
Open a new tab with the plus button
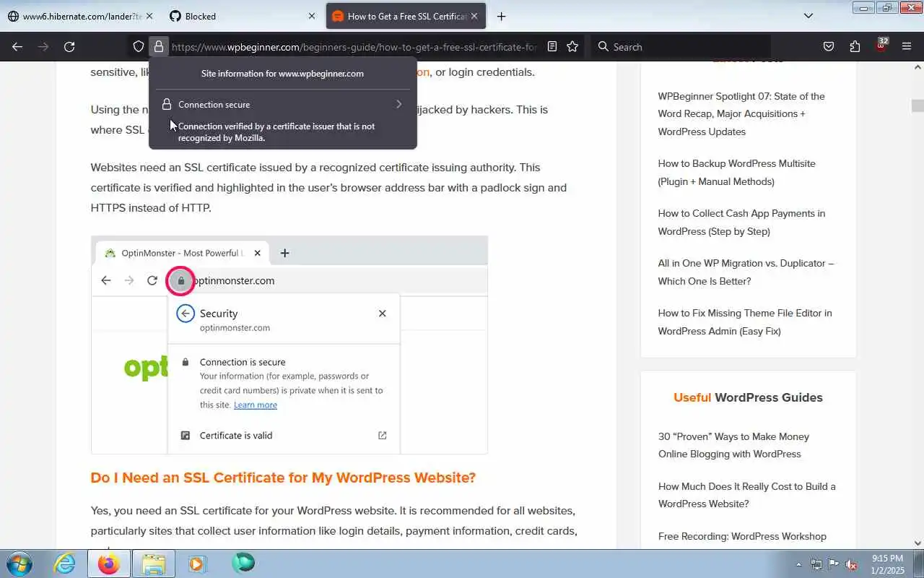(501, 16)
